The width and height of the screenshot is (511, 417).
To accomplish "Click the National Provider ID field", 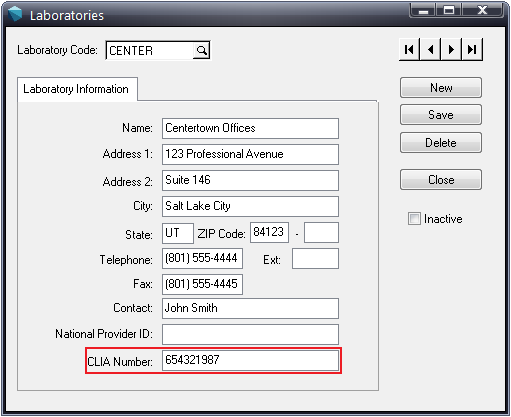I will [x=250, y=334].
